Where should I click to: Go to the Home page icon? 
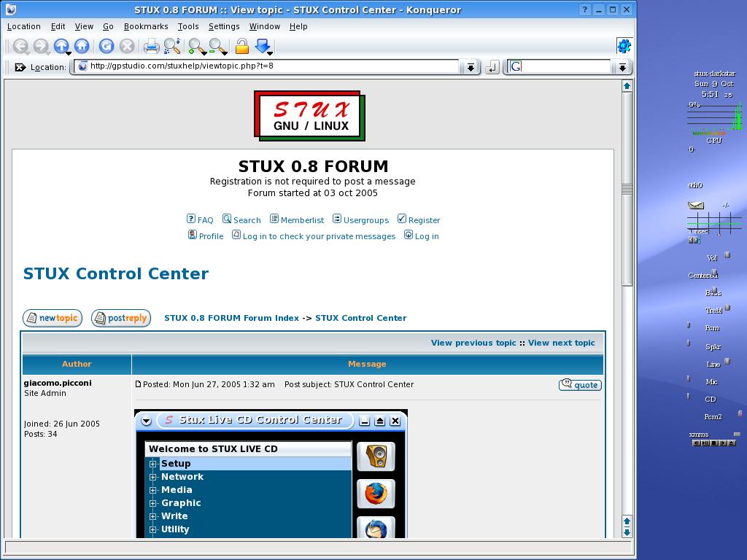[x=82, y=46]
